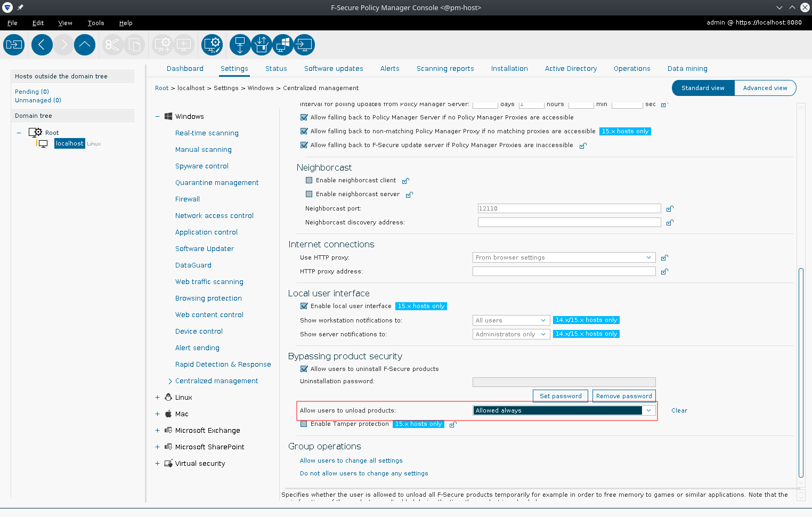Click Root breadcrumb link
Viewport: 812px width, 517px height.
click(x=161, y=88)
